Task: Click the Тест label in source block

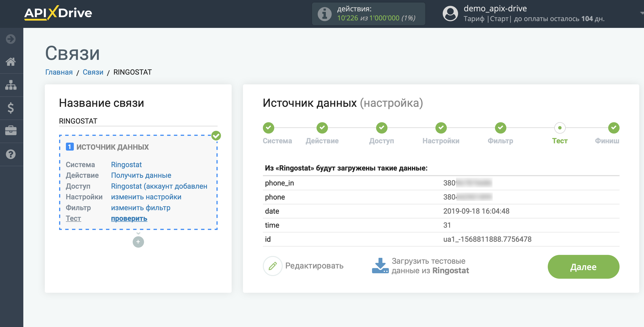Action: click(x=73, y=218)
